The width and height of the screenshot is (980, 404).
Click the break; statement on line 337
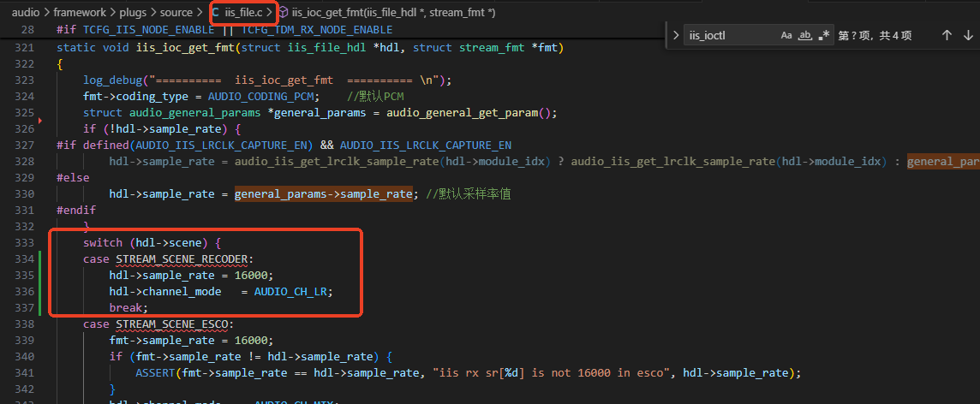[x=128, y=307]
